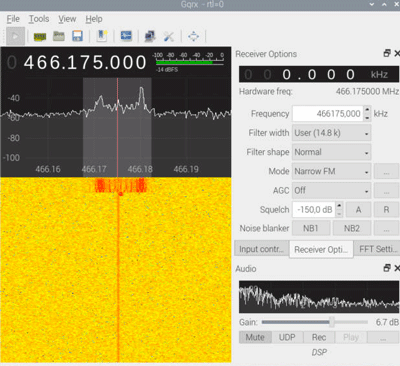Viewport: 400px width, 366px height.
Task: Open Noise blanker options ellipsis button
Action: (386, 228)
